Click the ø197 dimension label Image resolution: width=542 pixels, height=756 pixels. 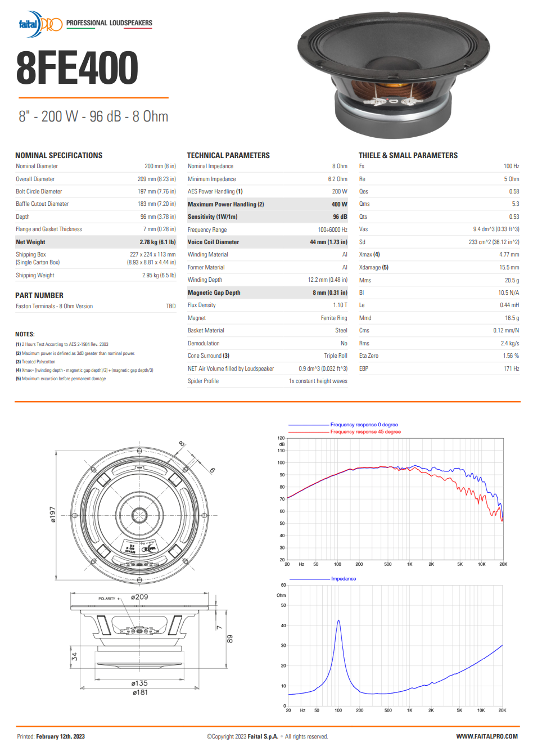pyautogui.click(x=53, y=514)
